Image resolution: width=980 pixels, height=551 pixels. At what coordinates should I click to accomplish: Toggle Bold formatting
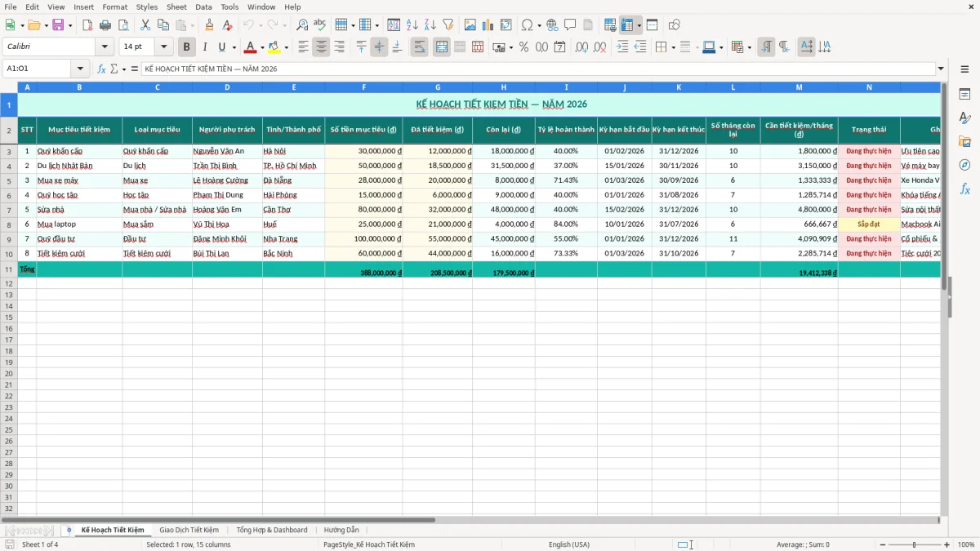click(x=186, y=47)
